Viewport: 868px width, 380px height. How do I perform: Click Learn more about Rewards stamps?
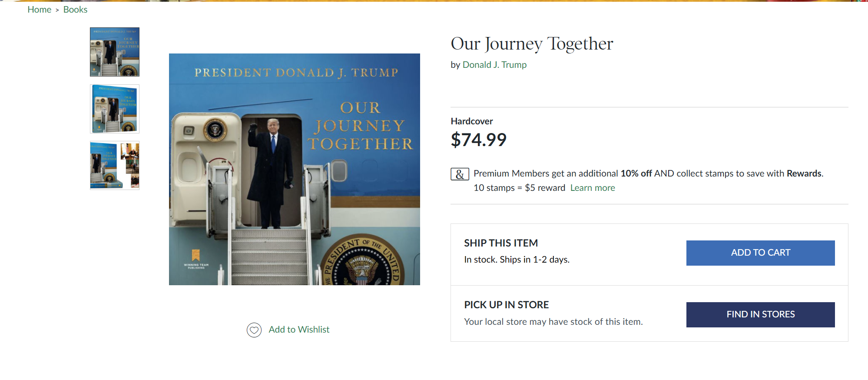(x=593, y=188)
